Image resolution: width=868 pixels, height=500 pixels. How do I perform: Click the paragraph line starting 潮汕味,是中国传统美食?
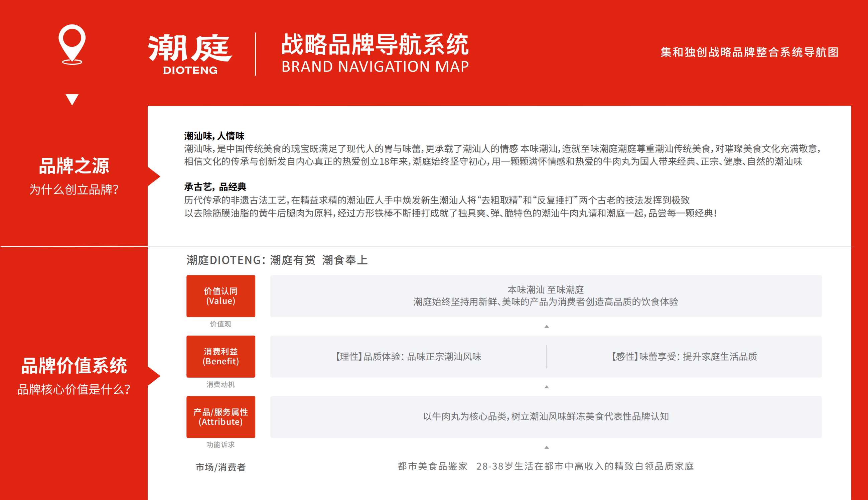(x=502, y=149)
